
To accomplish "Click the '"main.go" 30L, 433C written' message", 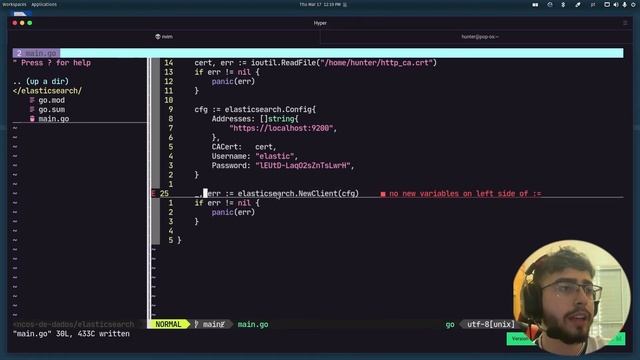I will tap(71, 333).
